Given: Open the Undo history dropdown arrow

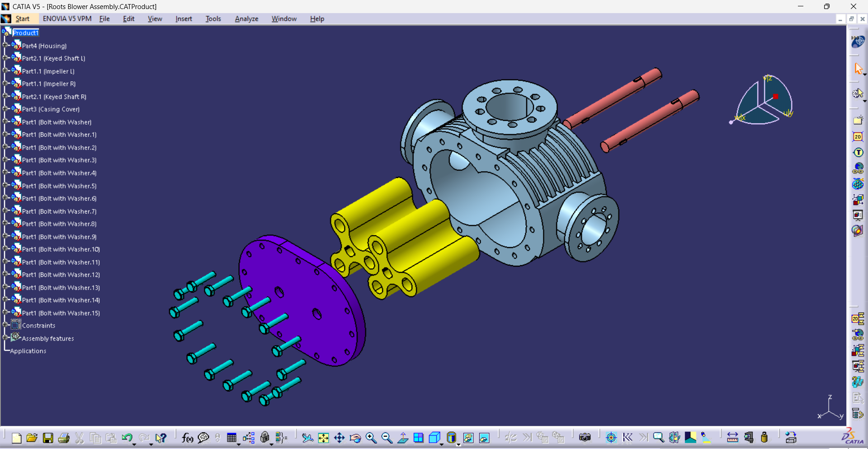Looking at the screenshot, I should tap(134, 445).
